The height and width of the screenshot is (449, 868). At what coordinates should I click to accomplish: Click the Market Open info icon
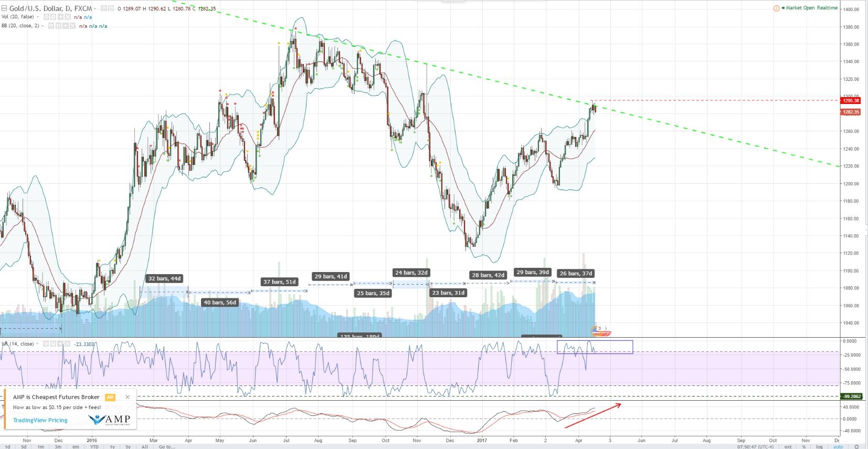pos(776,8)
